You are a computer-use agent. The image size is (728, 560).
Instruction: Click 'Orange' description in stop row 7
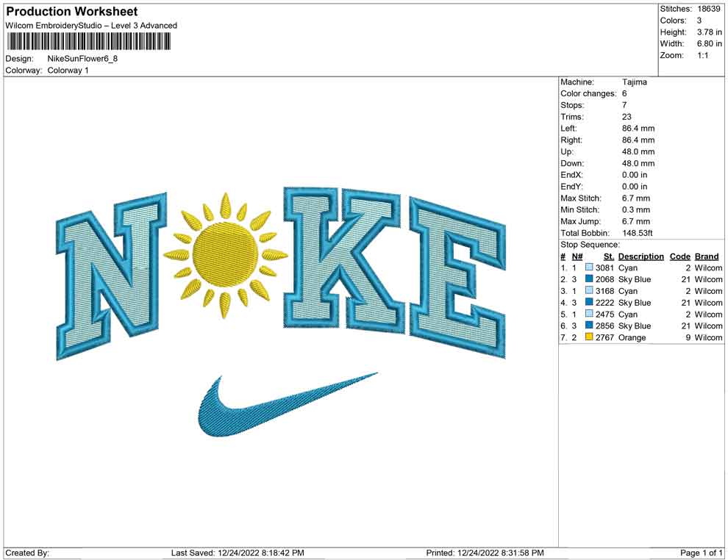632,337
